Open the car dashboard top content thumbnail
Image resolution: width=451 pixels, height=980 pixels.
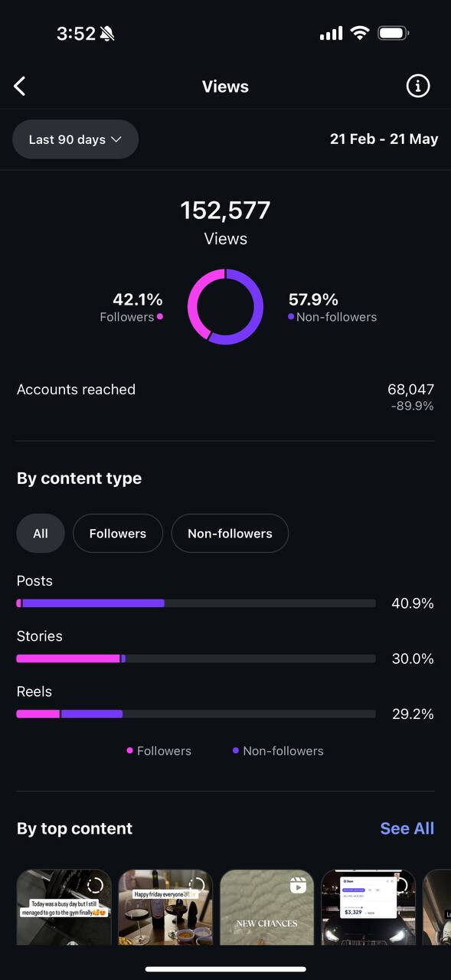pyautogui.click(x=368, y=907)
